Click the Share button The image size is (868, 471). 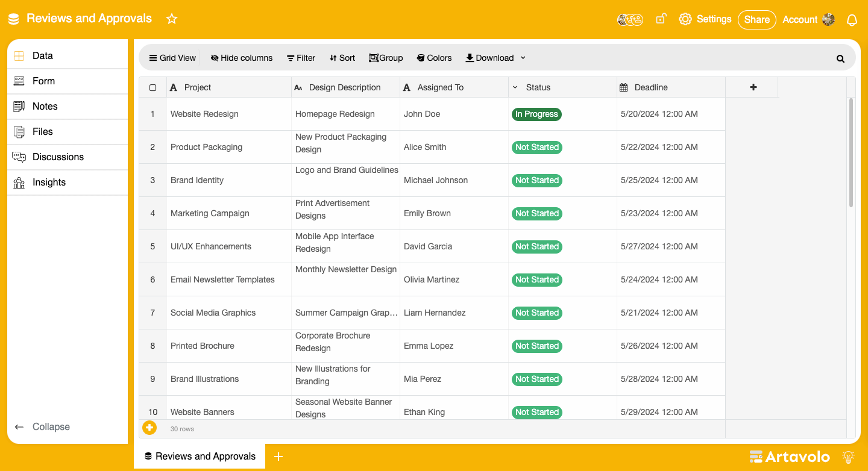click(x=756, y=19)
